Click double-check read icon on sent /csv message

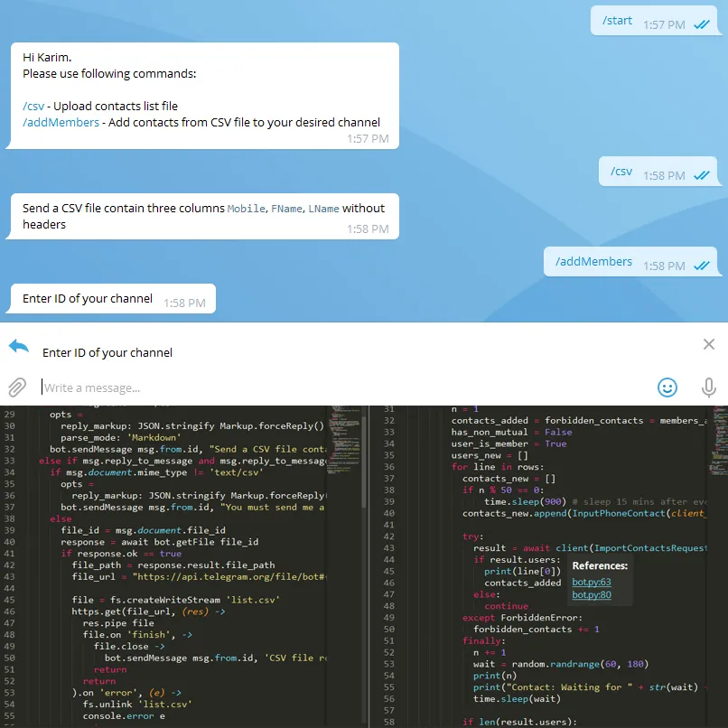point(701,176)
